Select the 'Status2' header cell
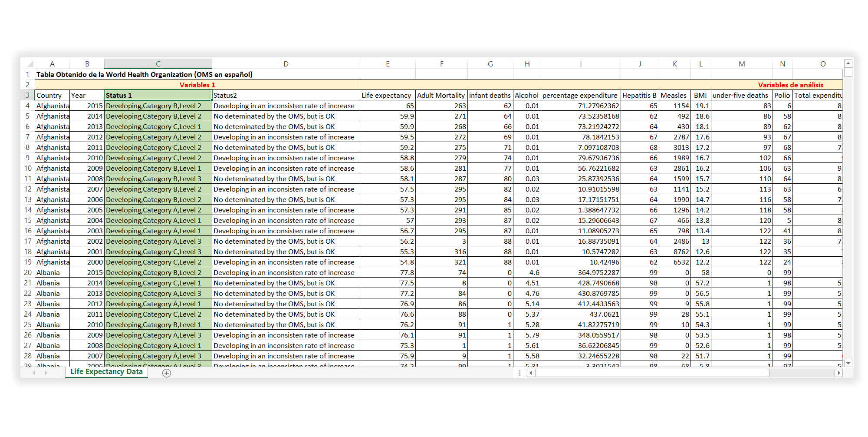This screenshot has height=437, width=868. click(x=286, y=95)
